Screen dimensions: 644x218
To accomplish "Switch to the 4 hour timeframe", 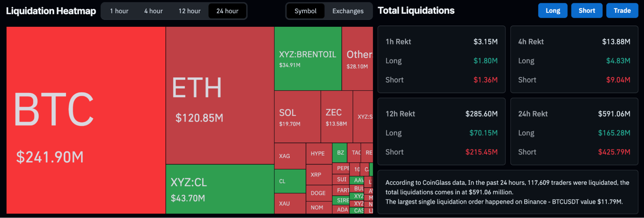I will [153, 11].
